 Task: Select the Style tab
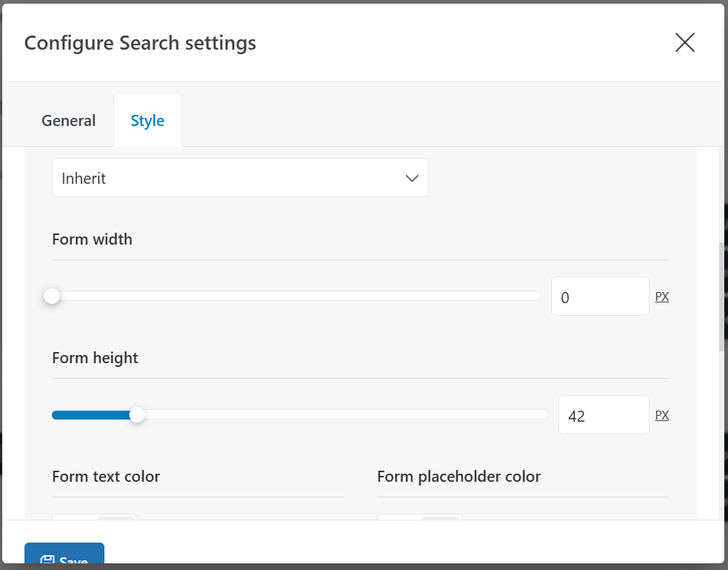(147, 121)
